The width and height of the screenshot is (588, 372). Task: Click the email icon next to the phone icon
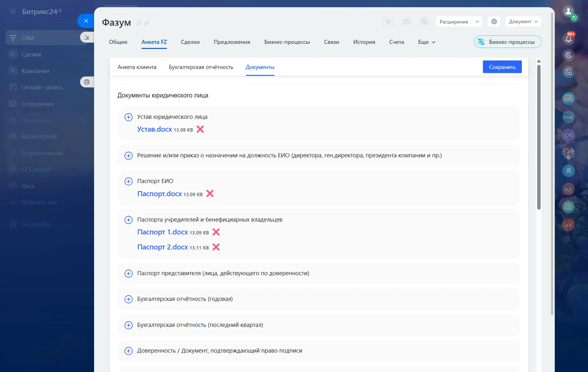tap(406, 21)
